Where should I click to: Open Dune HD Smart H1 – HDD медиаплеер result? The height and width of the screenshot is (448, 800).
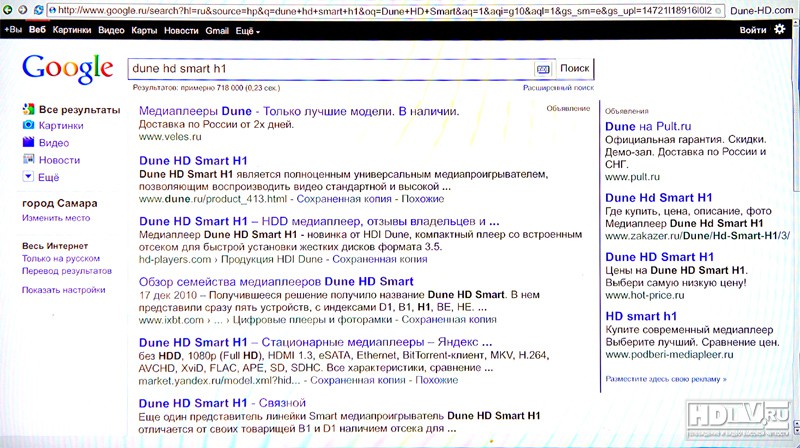[x=319, y=221]
